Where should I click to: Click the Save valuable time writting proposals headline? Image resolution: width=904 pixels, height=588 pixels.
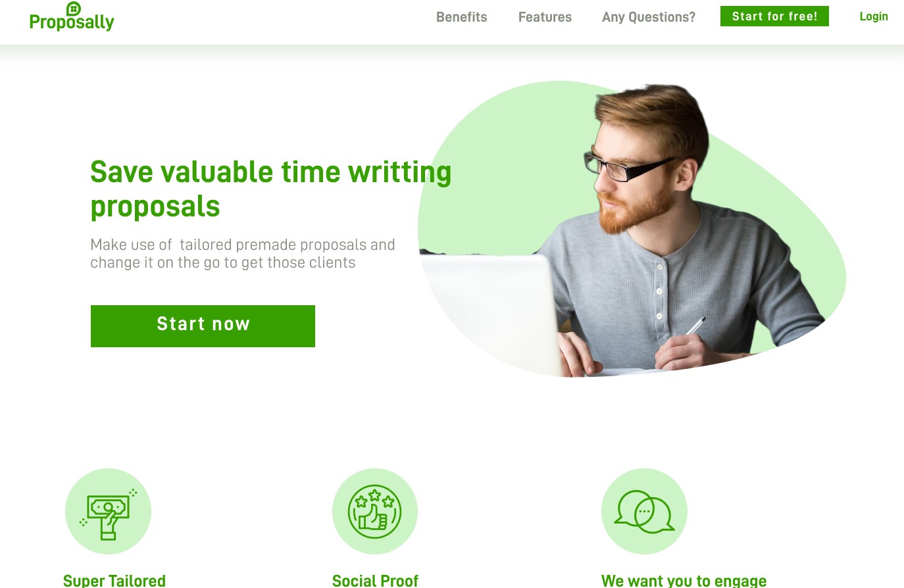(x=270, y=189)
